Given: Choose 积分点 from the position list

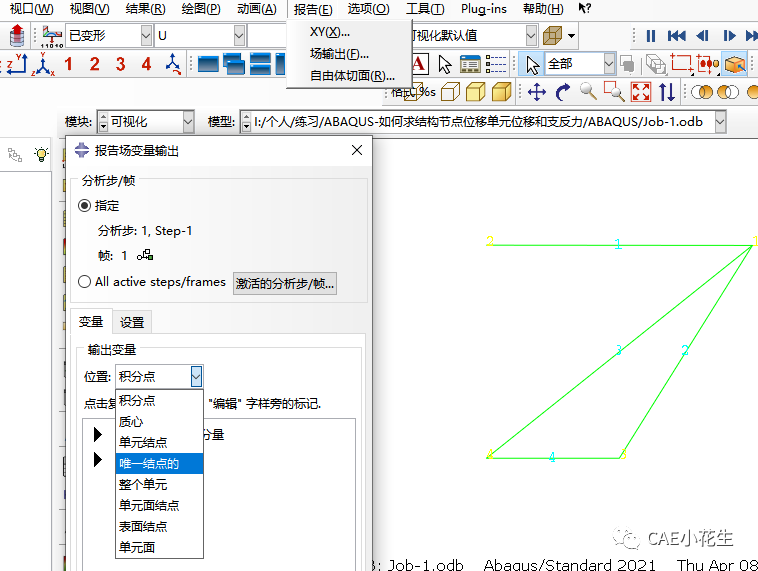Looking at the screenshot, I should coord(159,400).
